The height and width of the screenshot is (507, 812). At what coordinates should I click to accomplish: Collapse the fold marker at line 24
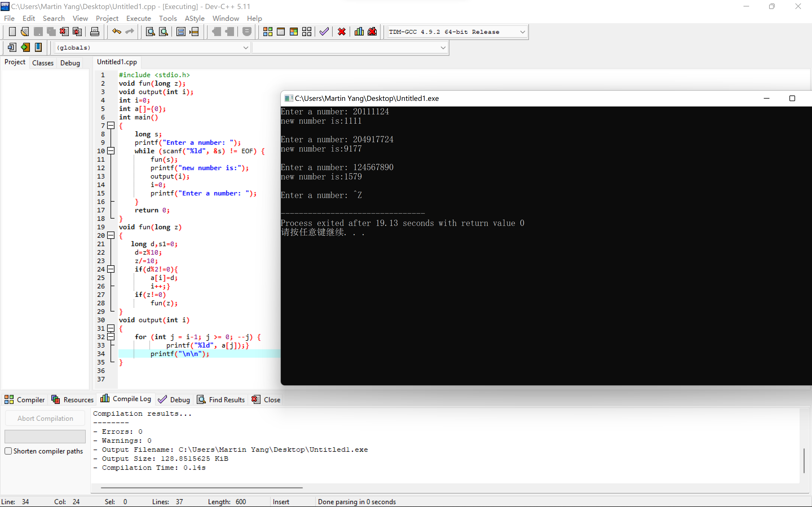click(x=111, y=269)
